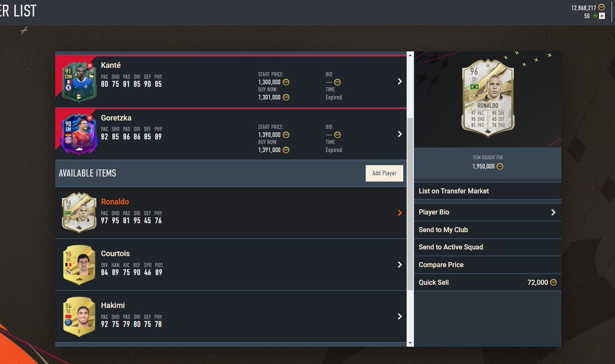Select the Courtois player name
Viewport: 615px width, 364px height.
(115, 253)
